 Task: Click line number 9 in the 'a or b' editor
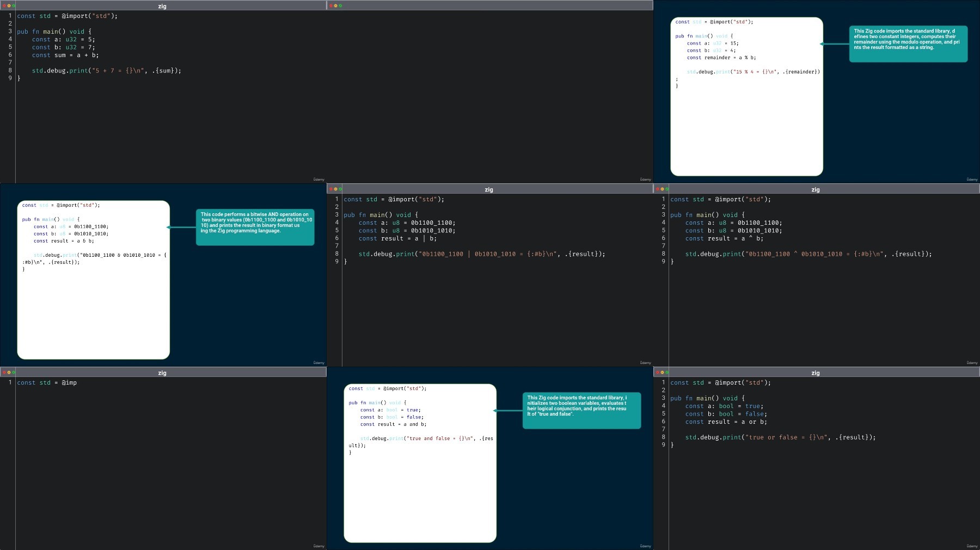pyautogui.click(x=663, y=445)
